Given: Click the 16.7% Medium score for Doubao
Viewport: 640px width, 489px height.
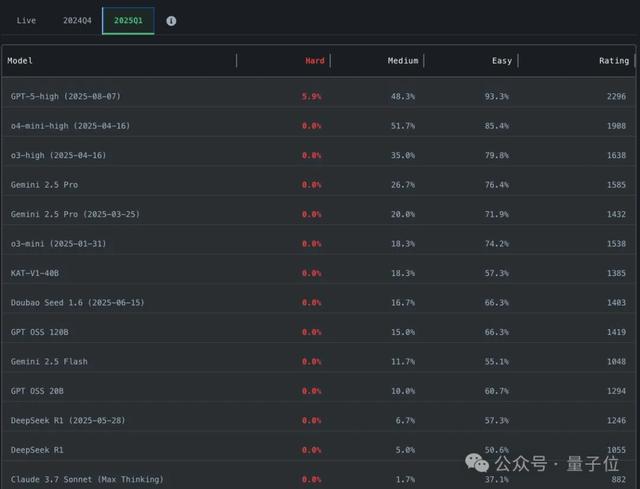Looking at the screenshot, I should click(403, 302).
